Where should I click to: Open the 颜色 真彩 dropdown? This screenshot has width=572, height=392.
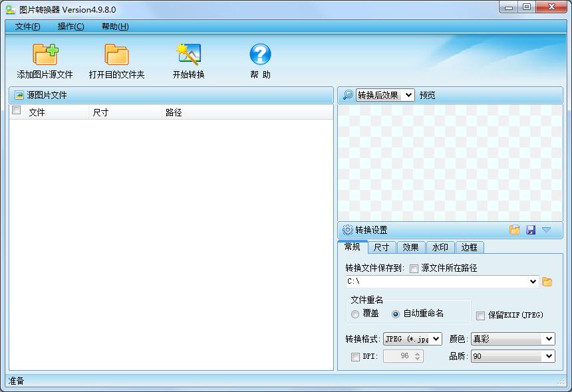[513, 339]
